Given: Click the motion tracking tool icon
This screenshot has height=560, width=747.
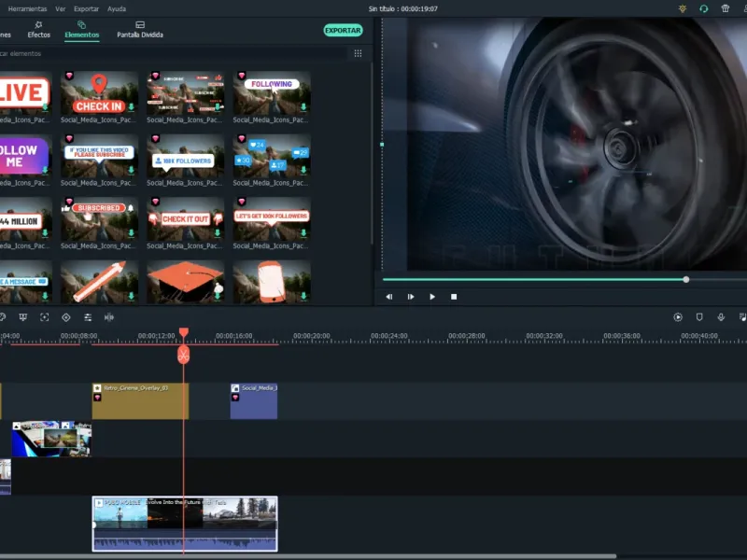Looking at the screenshot, I should tap(44, 317).
